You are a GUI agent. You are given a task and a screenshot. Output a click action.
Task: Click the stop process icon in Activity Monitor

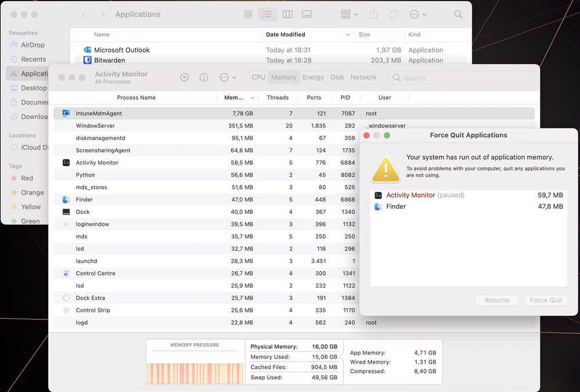pyautogui.click(x=184, y=77)
